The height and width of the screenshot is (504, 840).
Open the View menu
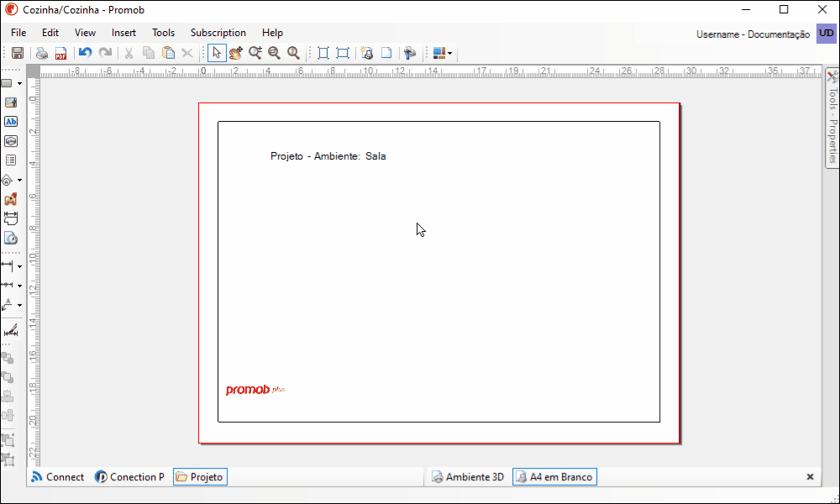pyautogui.click(x=85, y=33)
